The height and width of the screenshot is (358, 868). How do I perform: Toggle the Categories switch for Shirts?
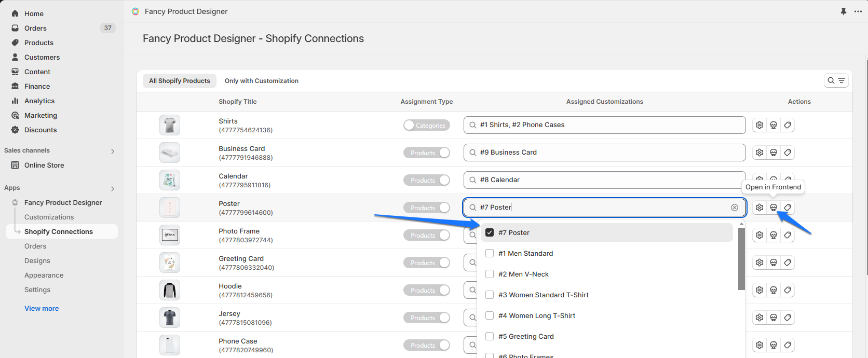(427, 125)
